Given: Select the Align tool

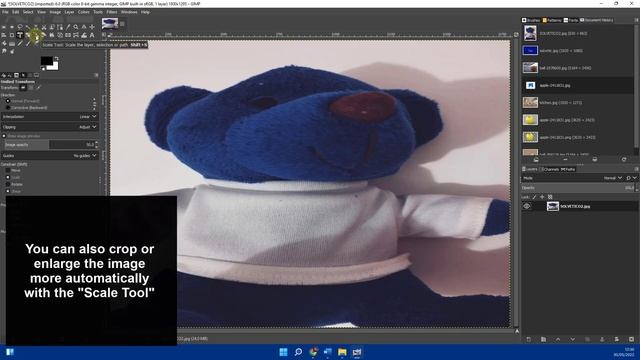Looking at the screenshot, I should pos(4,35).
